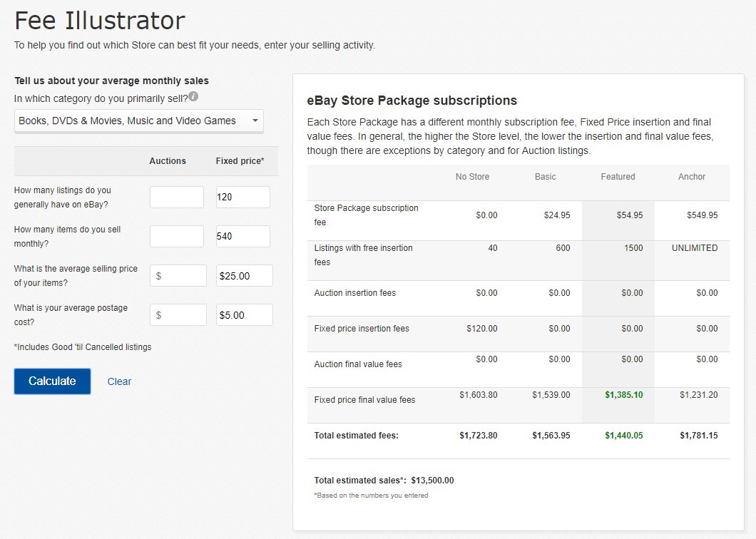The image size is (756, 539).
Task: Click the $1,781.15 Anchor total fees
Action: coord(699,436)
